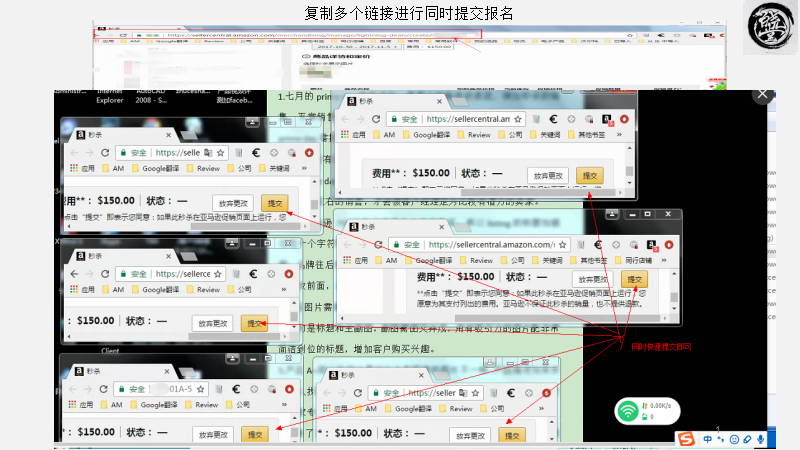Click the bookmark star in the top-left https://selle window
The width and height of the screenshot is (800, 450).
pyautogui.click(x=220, y=153)
